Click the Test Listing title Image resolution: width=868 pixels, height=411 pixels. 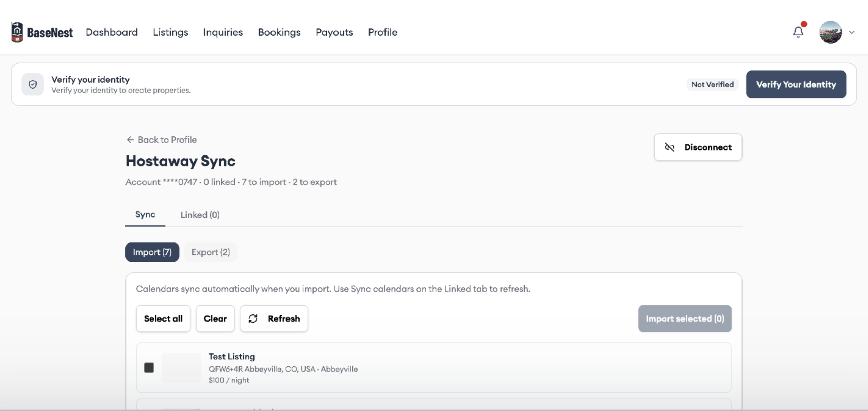[x=232, y=357]
